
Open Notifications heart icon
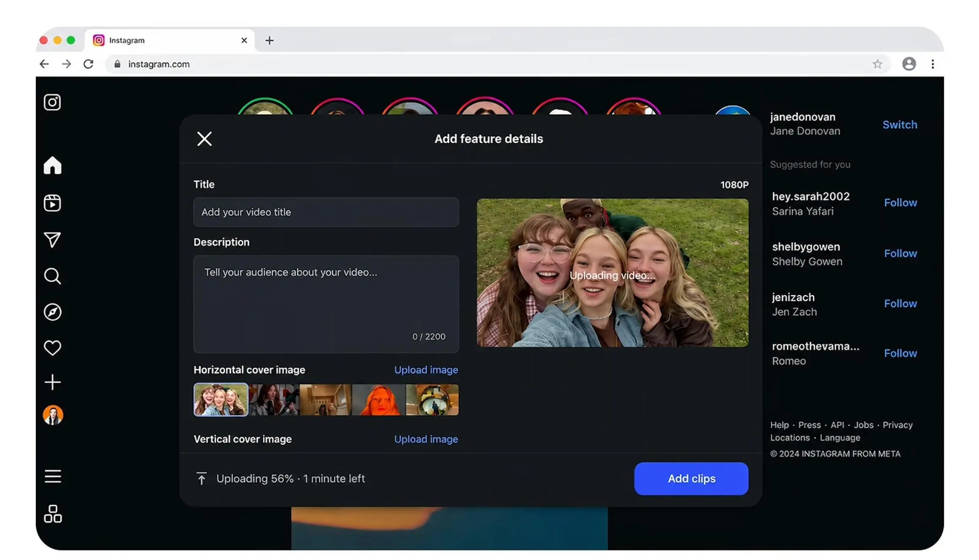click(52, 348)
